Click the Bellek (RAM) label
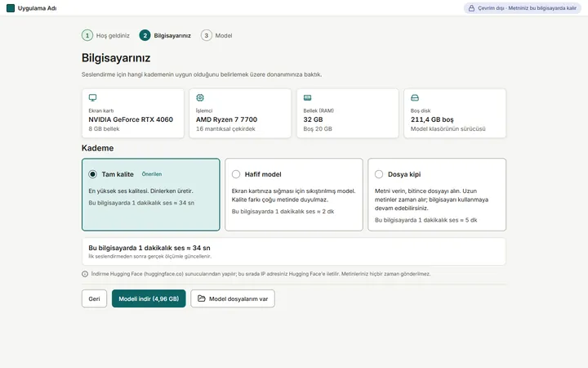 click(318, 110)
